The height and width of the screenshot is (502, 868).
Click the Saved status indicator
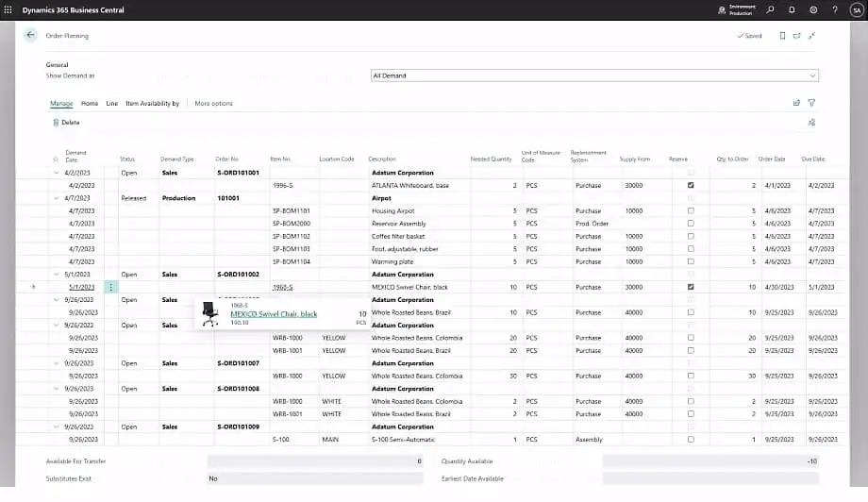(x=749, y=36)
